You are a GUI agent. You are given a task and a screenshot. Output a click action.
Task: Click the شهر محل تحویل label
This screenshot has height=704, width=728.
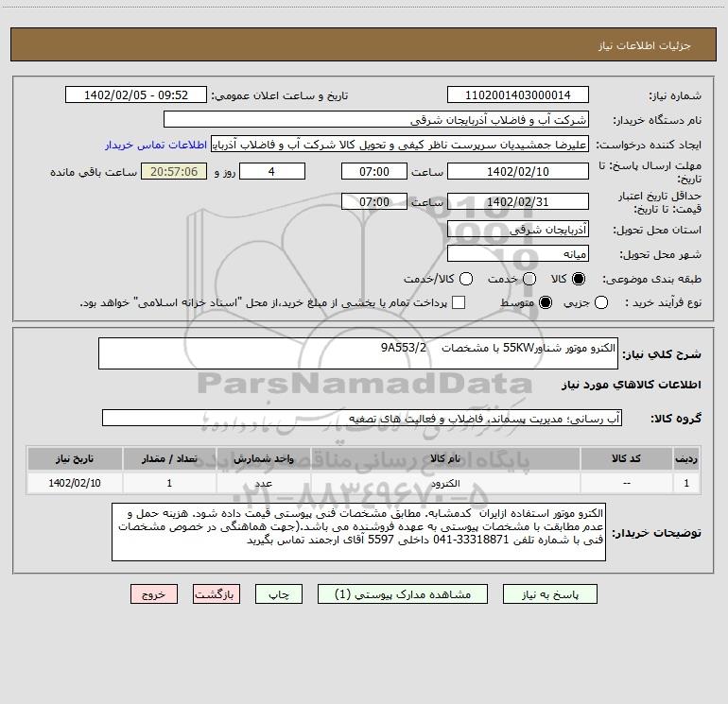pyautogui.click(x=661, y=254)
